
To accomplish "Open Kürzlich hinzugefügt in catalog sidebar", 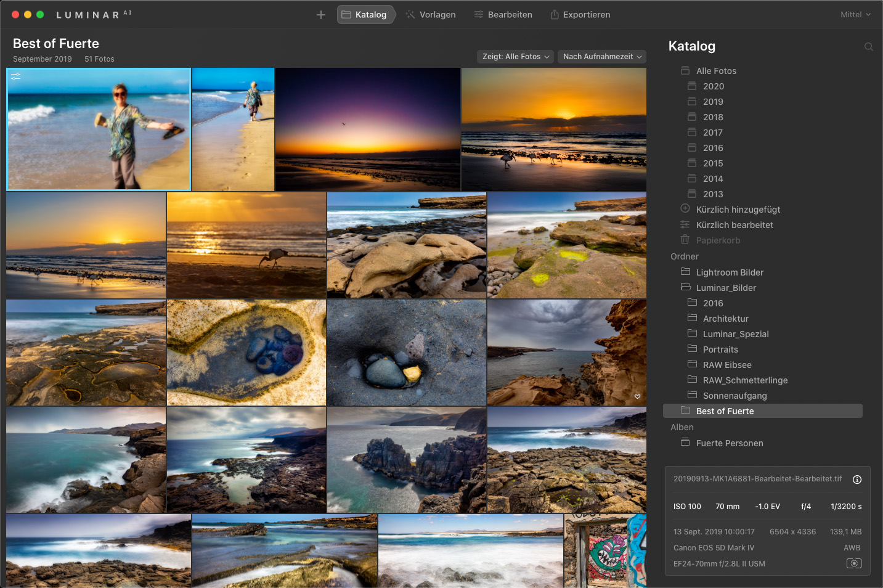I will [x=738, y=210].
